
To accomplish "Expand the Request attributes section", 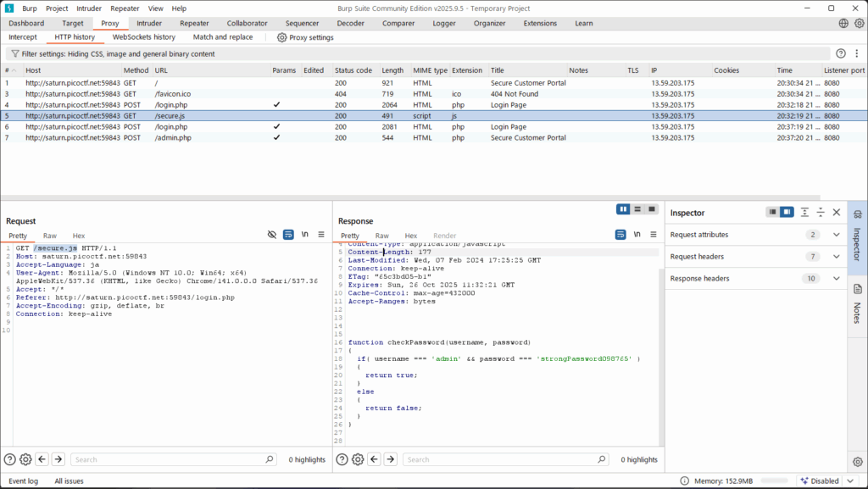I will (x=837, y=235).
